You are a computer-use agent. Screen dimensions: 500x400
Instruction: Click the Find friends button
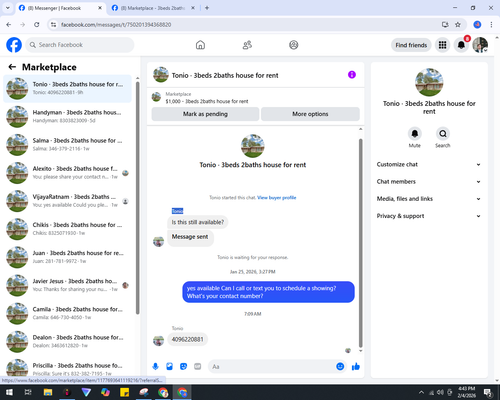pos(411,45)
